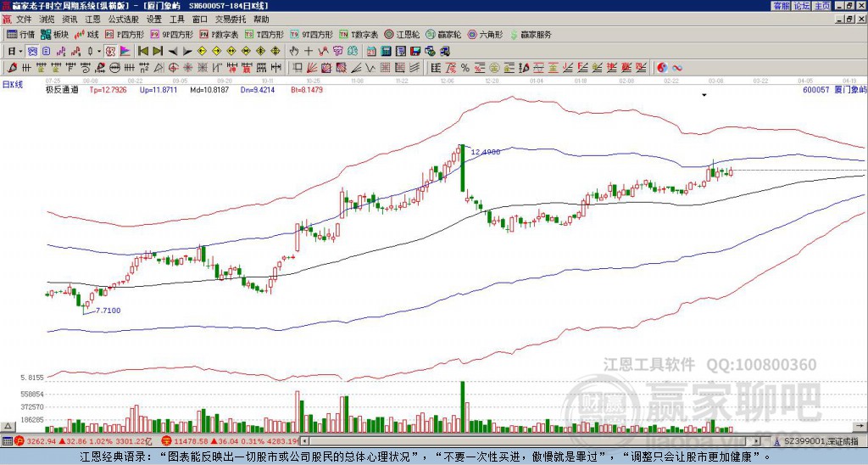Switch to the K线 candlestick chart
Viewport: 868px width, 465px height.
pos(86,34)
